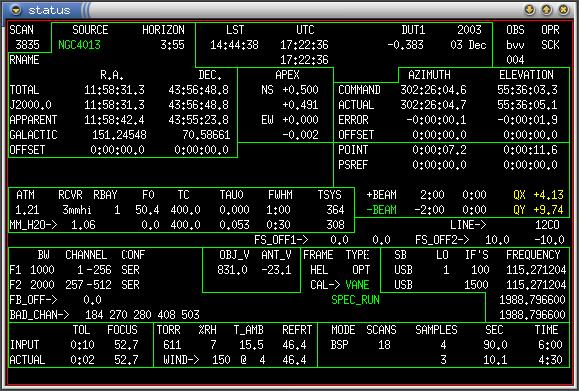Click the PSREF label
This screenshot has width=579, height=391.
coord(353,165)
